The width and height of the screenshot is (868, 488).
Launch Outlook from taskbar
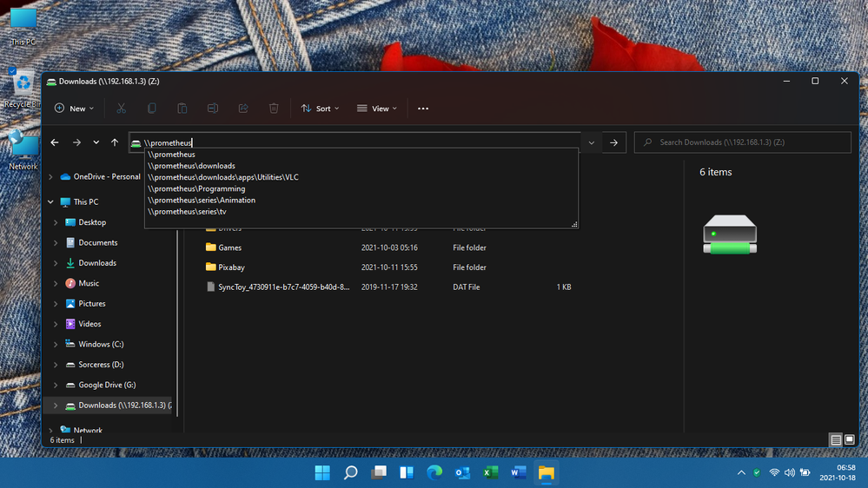[x=462, y=472]
